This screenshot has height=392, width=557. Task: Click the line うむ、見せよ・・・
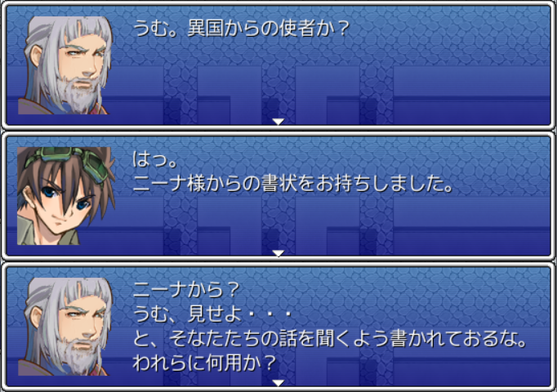(213, 314)
